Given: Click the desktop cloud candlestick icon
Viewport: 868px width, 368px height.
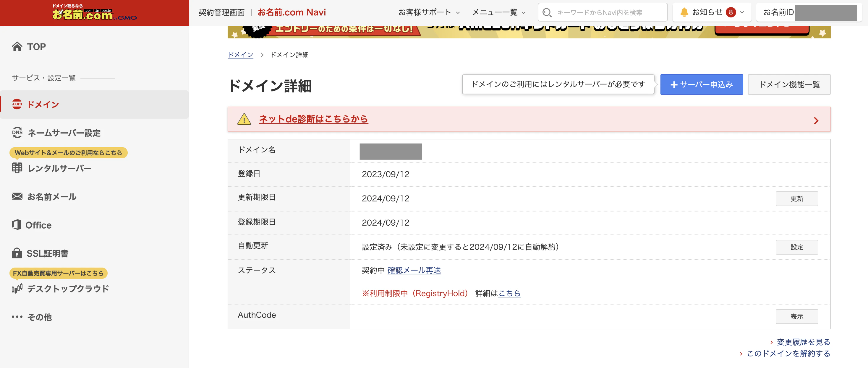Looking at the screenshot, I should tap(17, 289).
